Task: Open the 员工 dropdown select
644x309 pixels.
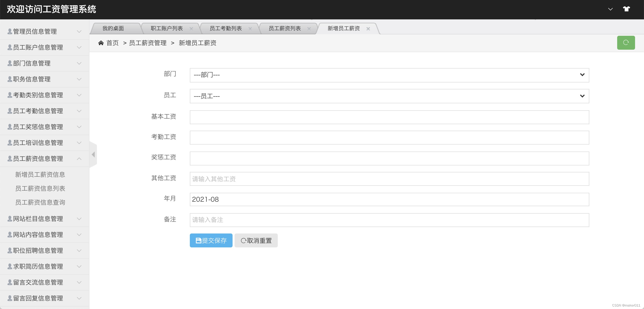Action: tap(389, 96)
